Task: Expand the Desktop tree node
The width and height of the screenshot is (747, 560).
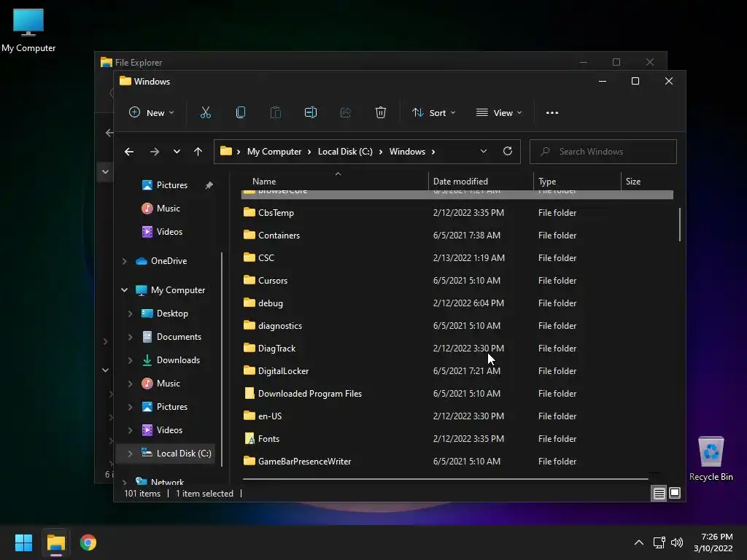Action: (130, 314)
